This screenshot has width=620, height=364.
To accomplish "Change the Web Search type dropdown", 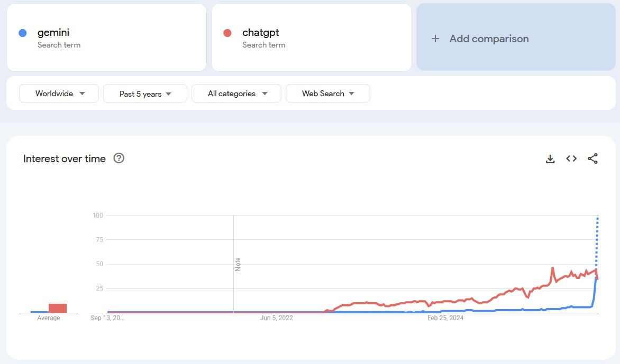I will point(327,94).
